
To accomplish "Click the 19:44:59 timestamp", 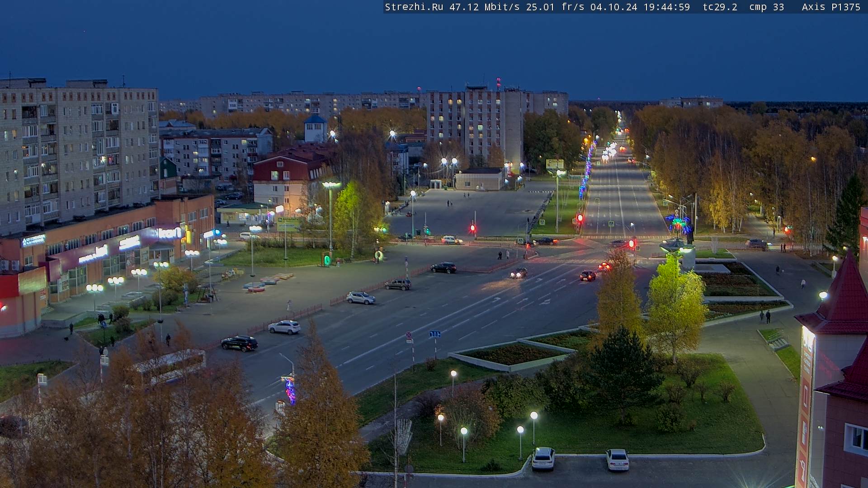I will point(667,7).
